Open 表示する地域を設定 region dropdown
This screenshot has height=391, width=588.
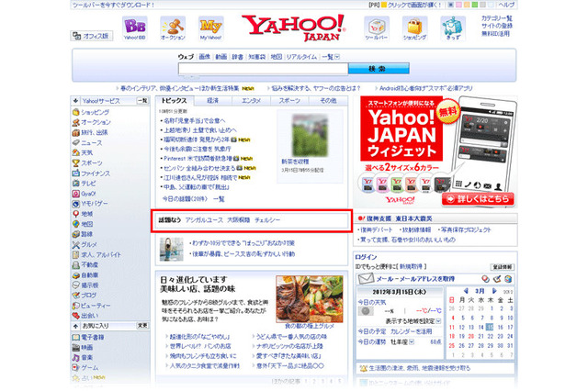pos(438,321)
